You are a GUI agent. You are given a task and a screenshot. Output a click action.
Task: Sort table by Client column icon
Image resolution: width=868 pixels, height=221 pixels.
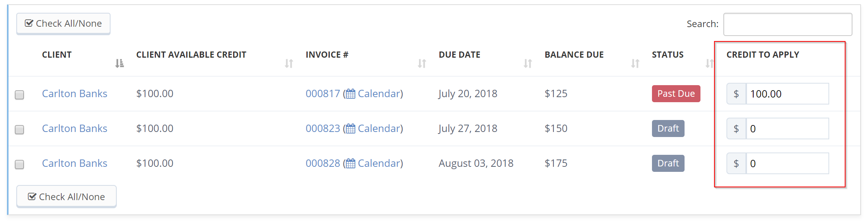tap(119, 63)
